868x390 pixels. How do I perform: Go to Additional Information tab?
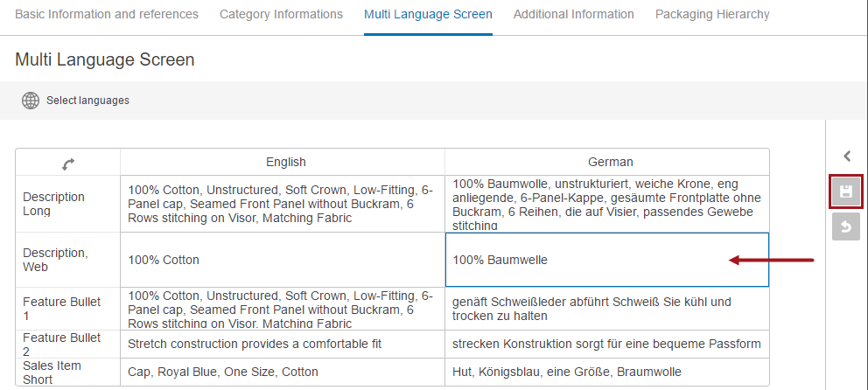click(x=573, y=14)
